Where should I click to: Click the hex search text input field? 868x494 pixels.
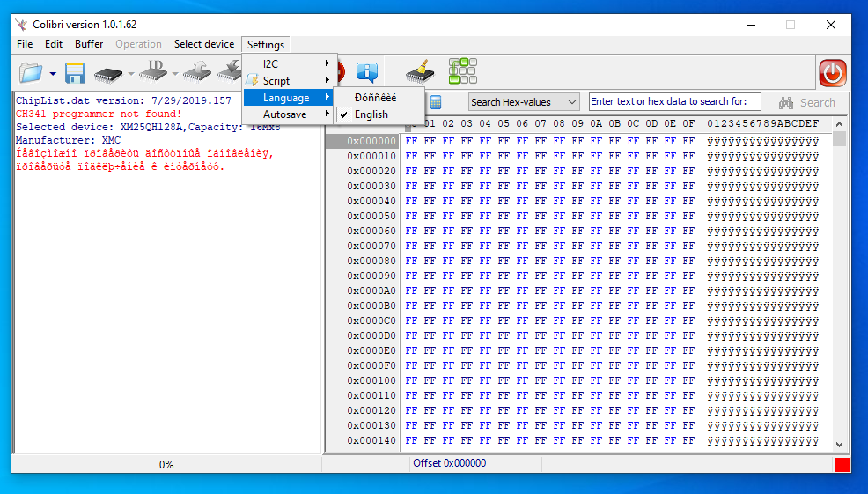tap(674, 102)
